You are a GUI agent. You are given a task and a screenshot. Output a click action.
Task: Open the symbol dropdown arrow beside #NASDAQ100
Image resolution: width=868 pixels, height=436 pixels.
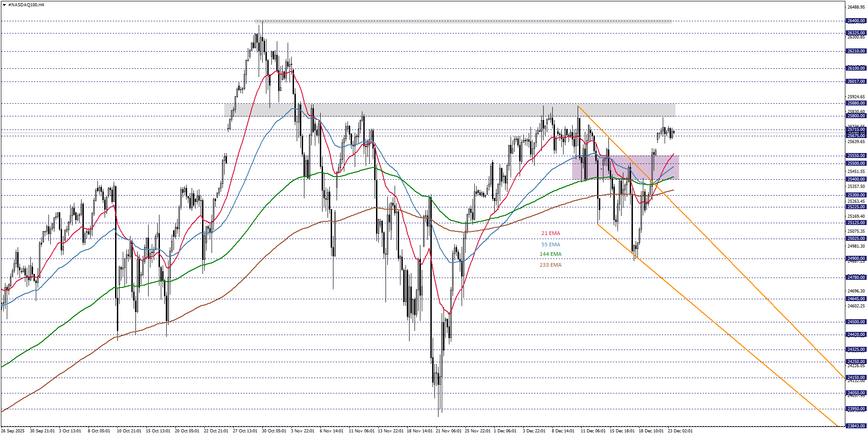tap(5, 5)
